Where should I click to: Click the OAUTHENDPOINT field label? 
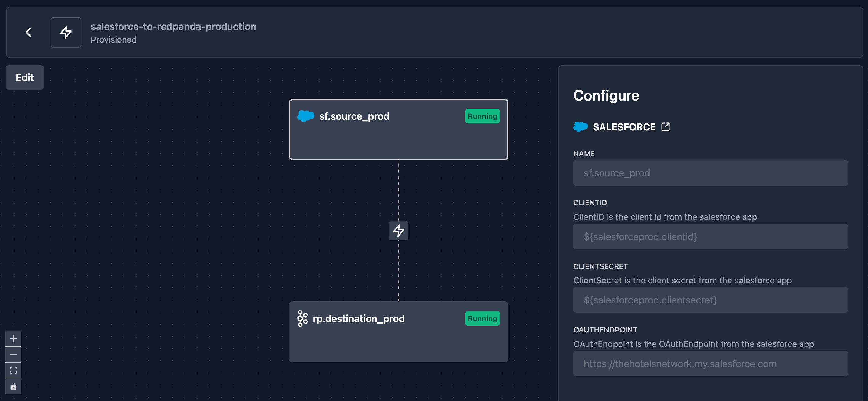pos(605,330)
